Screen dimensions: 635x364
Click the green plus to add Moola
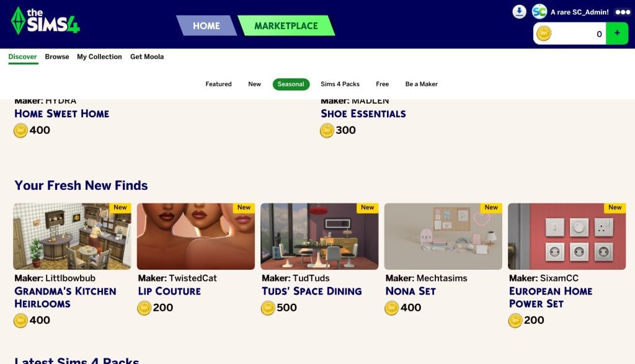618,33
